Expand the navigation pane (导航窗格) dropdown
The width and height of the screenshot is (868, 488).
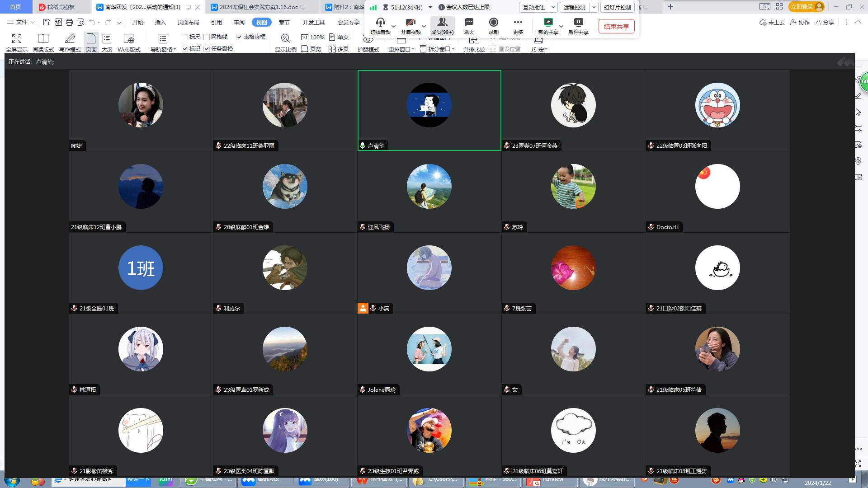pyautogui.click(x=175, y=49)
